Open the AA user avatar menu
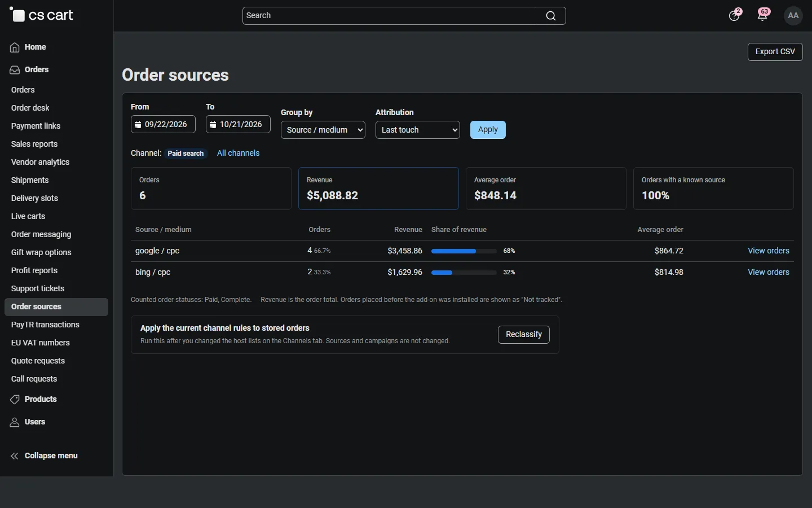 [x=793, y=16]
